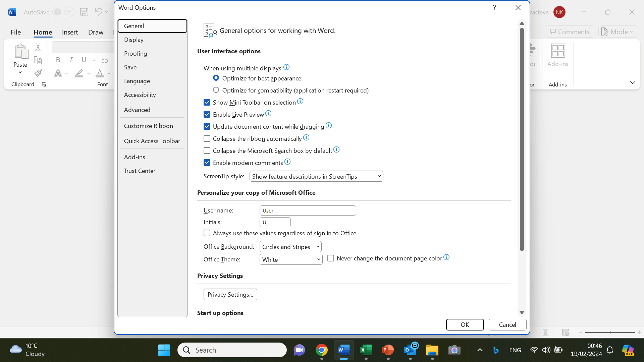Open the ScreenTip style dropdown

tap(316, 176)
